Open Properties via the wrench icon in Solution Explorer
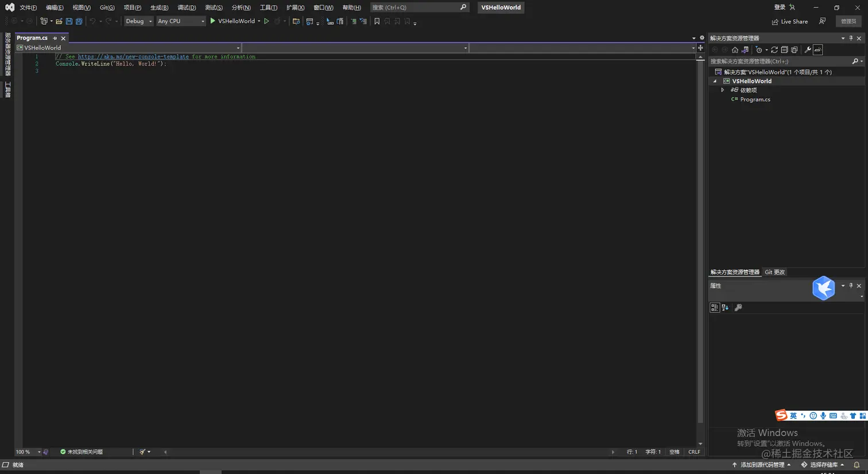This screenshot has height=474, width=868. (808, 50)
